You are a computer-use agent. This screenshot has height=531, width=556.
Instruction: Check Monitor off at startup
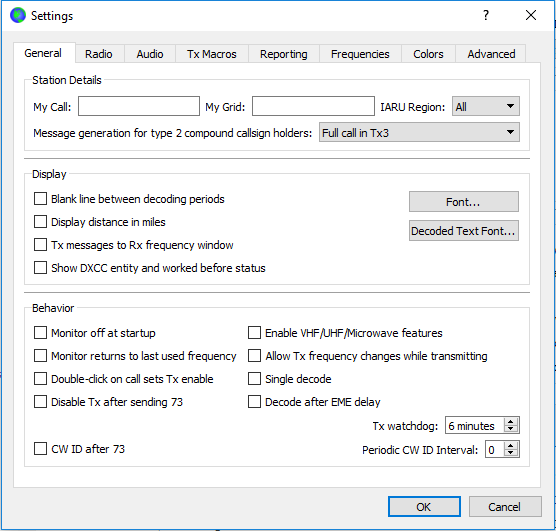click(x=40, y=333)
